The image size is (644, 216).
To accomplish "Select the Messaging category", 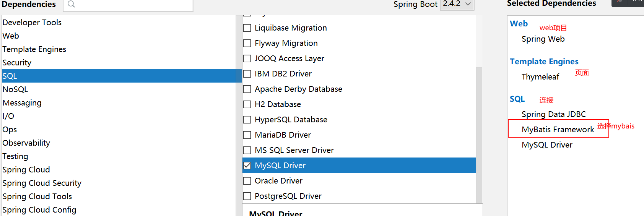I will click(119, 103).
